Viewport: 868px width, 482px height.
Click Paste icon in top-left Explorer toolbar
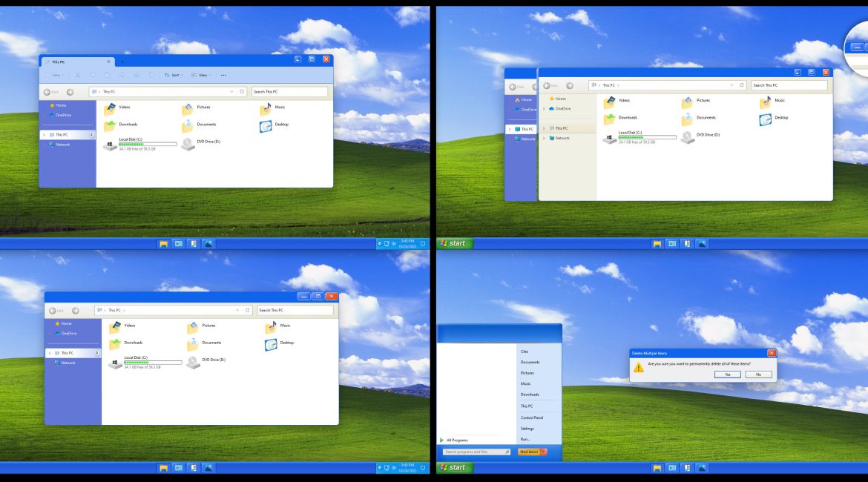coord(107,75)
